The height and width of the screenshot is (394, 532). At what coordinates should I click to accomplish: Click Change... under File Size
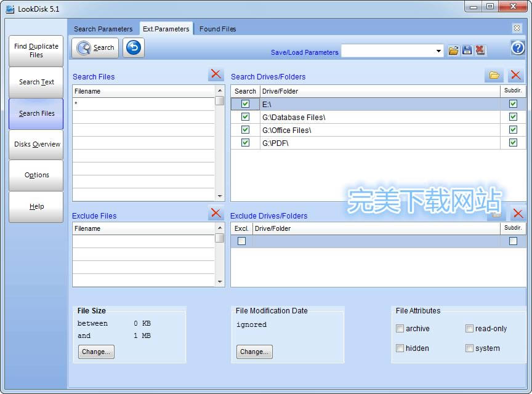(96, 352)
